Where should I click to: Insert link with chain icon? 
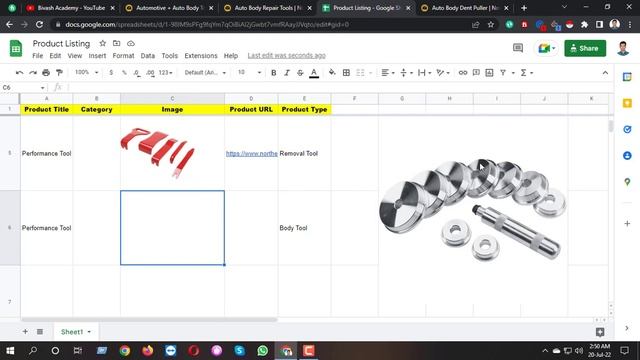pos(462,73)
